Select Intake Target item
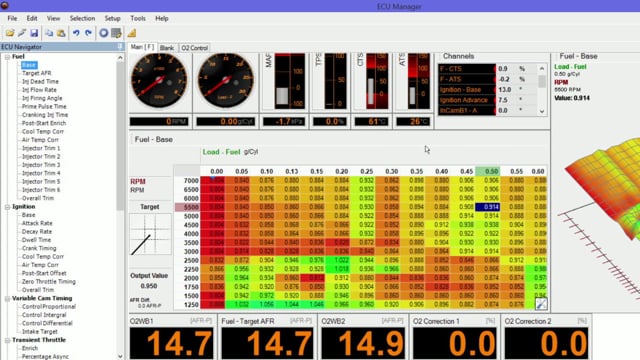The image size is (640, 360). pyautogui.click(x=40, y=332)
